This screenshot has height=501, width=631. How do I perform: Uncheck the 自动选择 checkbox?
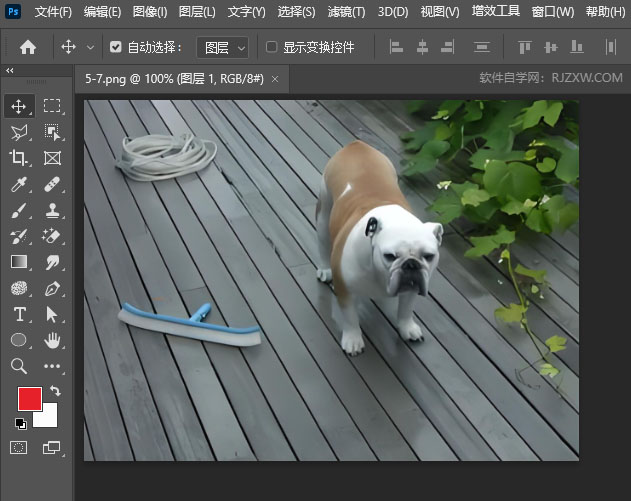[x=115, y=47]
